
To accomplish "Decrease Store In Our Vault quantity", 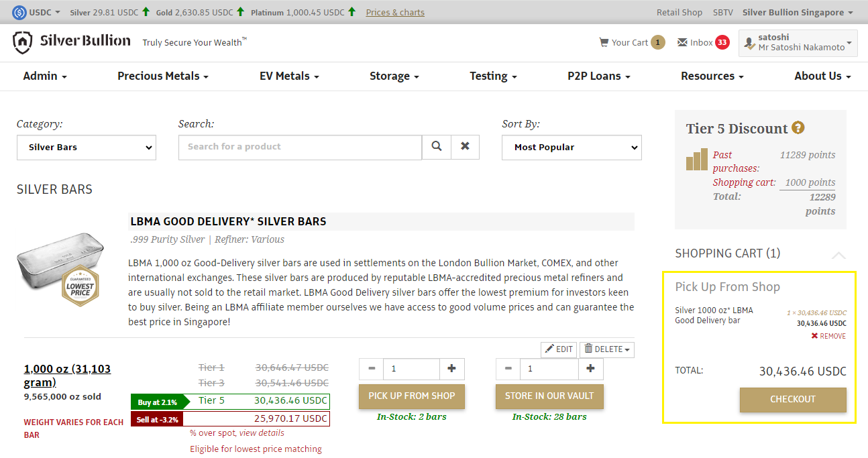I will click(x=508, y=369).
